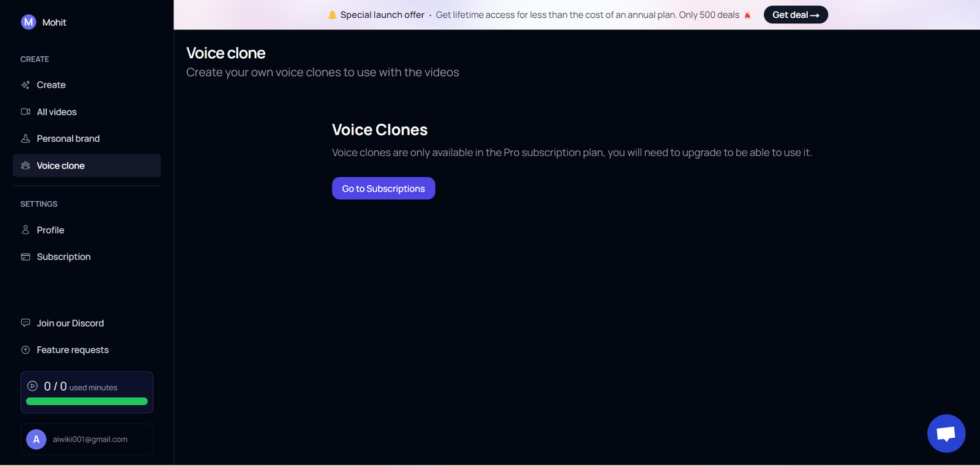Go to All videos
The width and height of the screenshot is (980, 466).
pyautogui.click(x=87, y=112)
